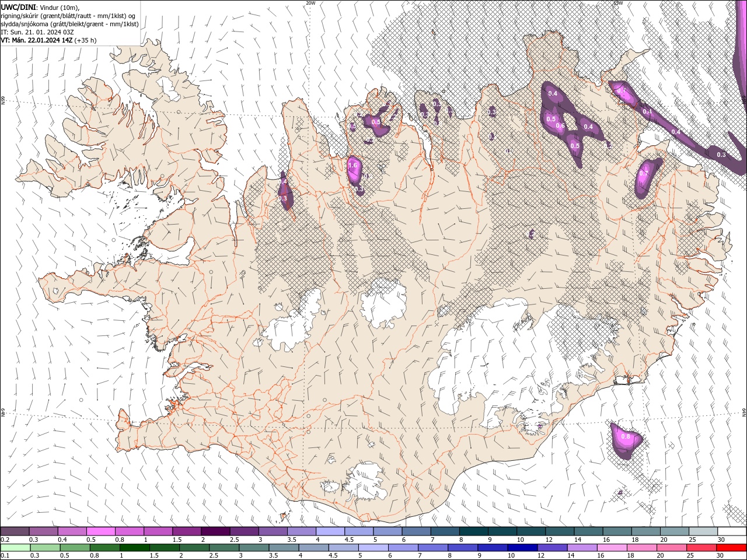Click the "15W" longitude label at the top edge
Viewport: 747px width, 560px height.
(618, 3)
